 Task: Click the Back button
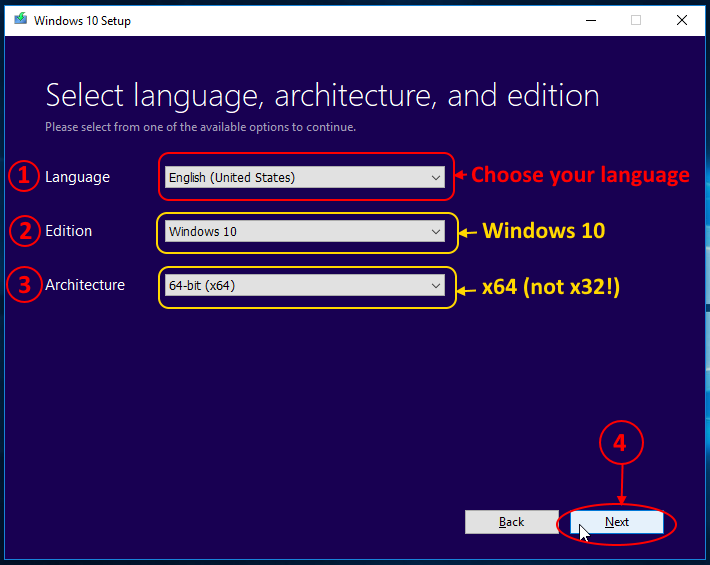click(x=512, y=522)
